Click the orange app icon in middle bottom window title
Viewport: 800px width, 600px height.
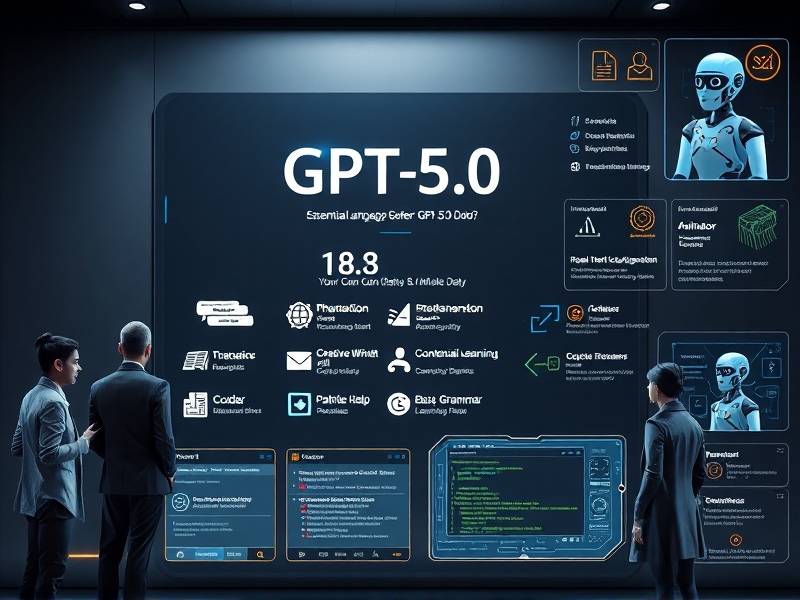[295, 457]
